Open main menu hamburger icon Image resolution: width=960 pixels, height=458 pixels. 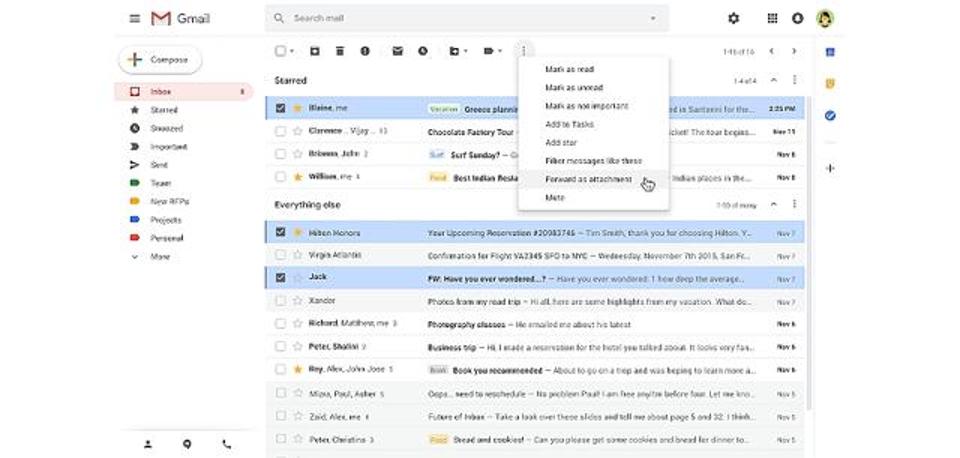(x=135, y=18)
